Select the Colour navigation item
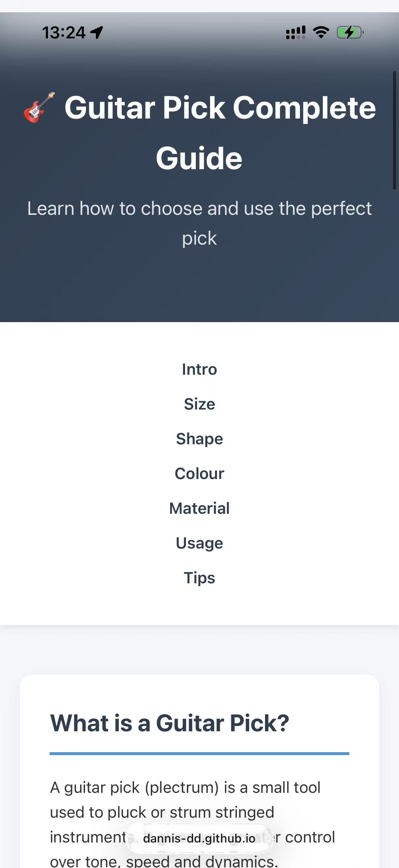The height and width of the screenshot is (868, 399). click(199, 473)
